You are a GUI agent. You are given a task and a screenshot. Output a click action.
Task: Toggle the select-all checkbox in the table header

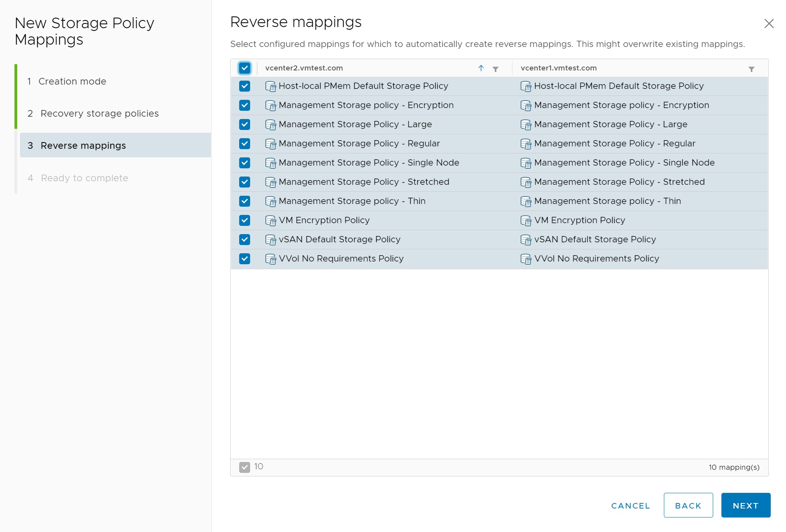click(x=245, y=68)
